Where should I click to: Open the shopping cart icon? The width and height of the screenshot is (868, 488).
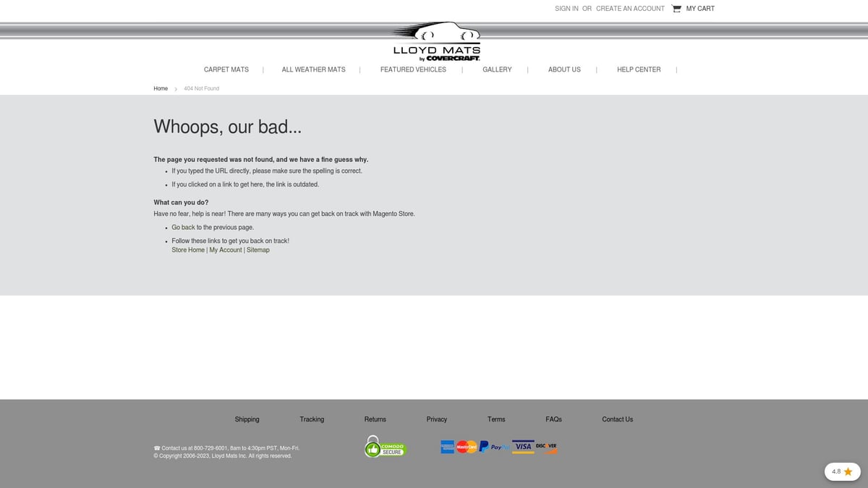(x=676, y=9)
